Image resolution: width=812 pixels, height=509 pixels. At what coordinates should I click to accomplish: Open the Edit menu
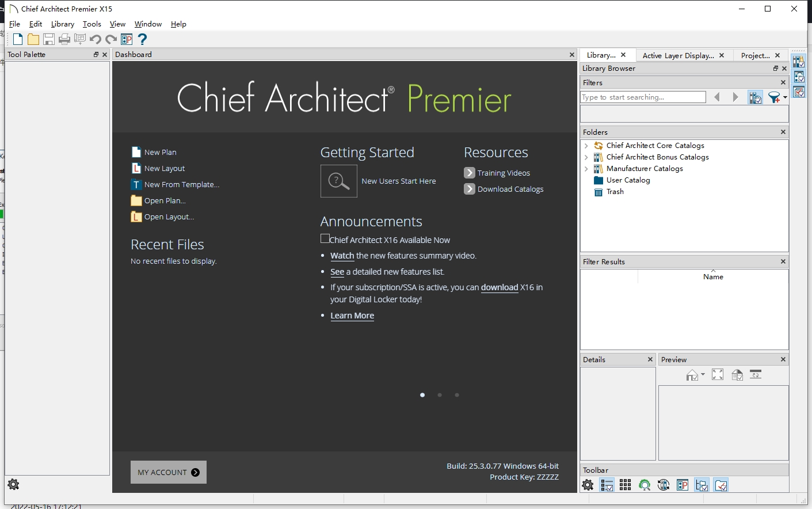click(36, 24)
